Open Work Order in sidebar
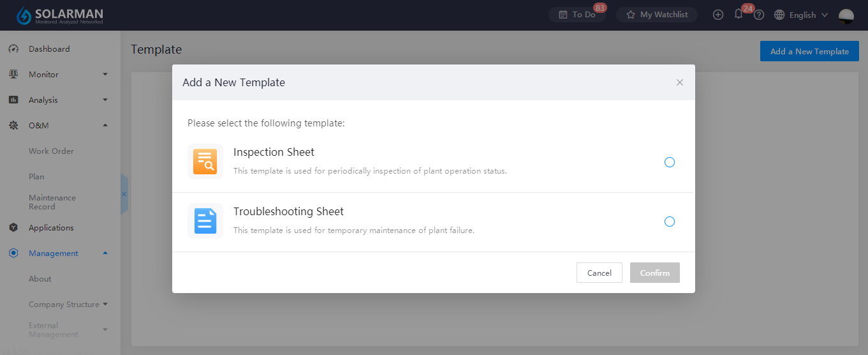 [51, 151]
